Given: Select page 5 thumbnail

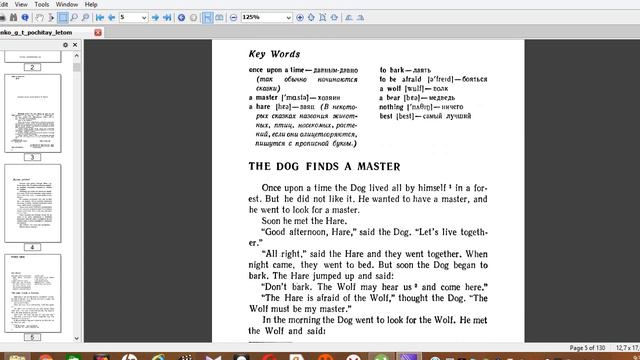Looking at the screenshot, I should (33, 293).
